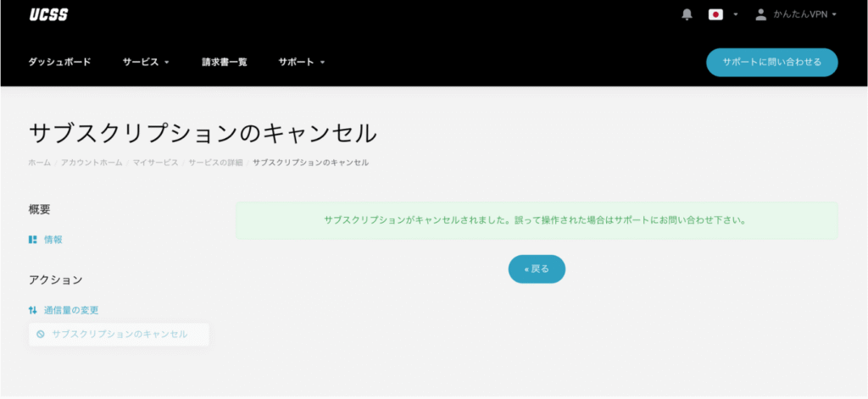This screenshot has width=868, height=399.
Task: Click the アカウントホーム breadcrumb link
Action: click(x=92, y=162)
